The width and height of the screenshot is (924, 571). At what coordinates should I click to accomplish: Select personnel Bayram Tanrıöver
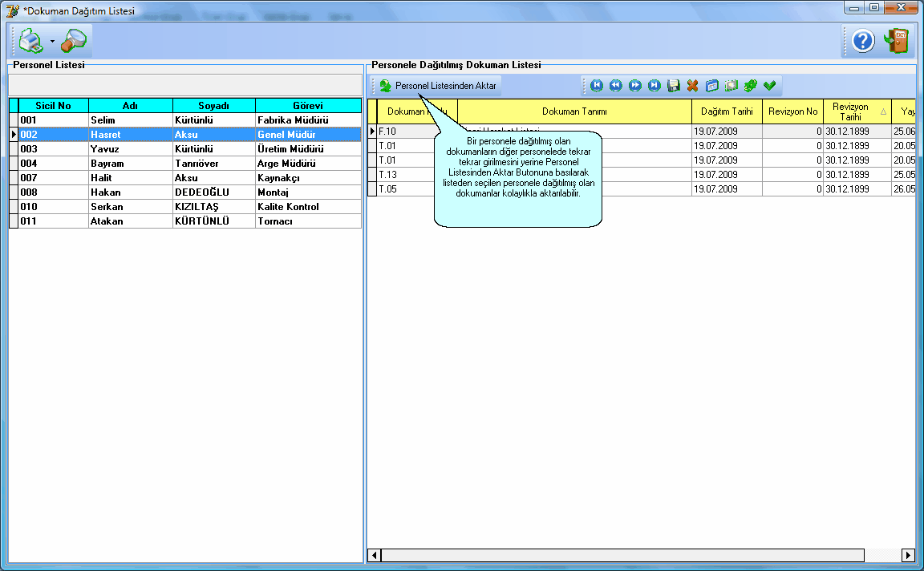coord(185,164)
